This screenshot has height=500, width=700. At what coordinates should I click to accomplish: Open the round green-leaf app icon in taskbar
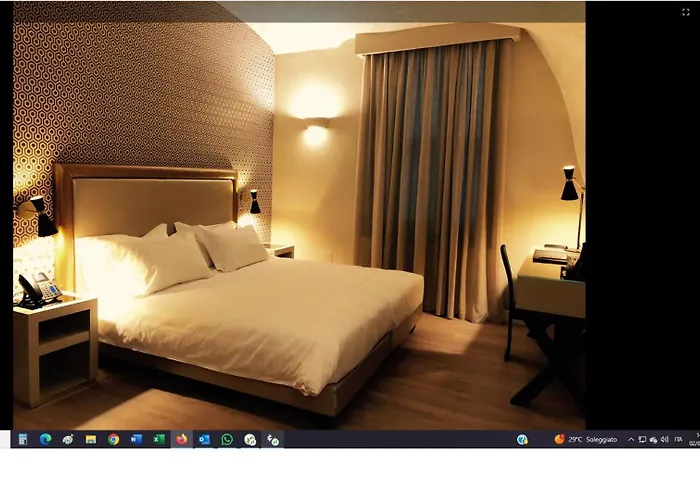click(250, 440)
